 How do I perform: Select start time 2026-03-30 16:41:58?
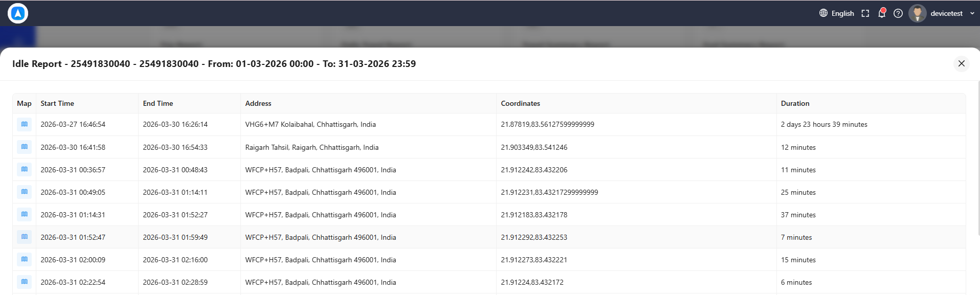[73, 147]
